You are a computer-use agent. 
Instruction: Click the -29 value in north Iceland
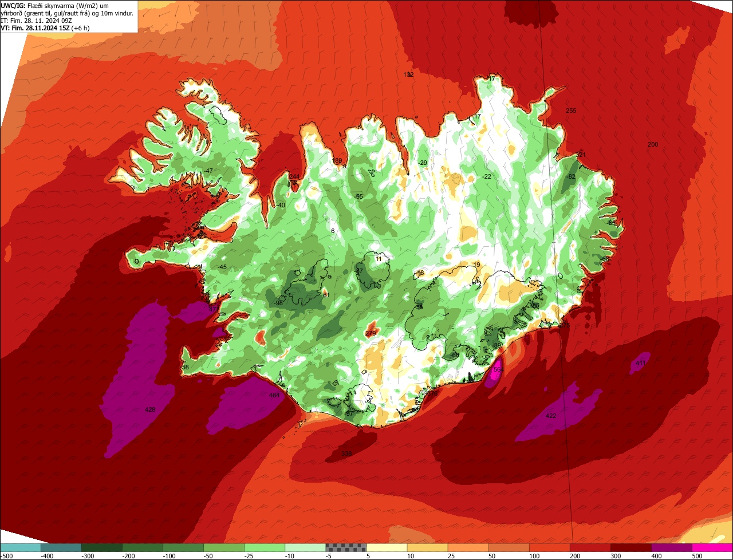click(423, 163)
